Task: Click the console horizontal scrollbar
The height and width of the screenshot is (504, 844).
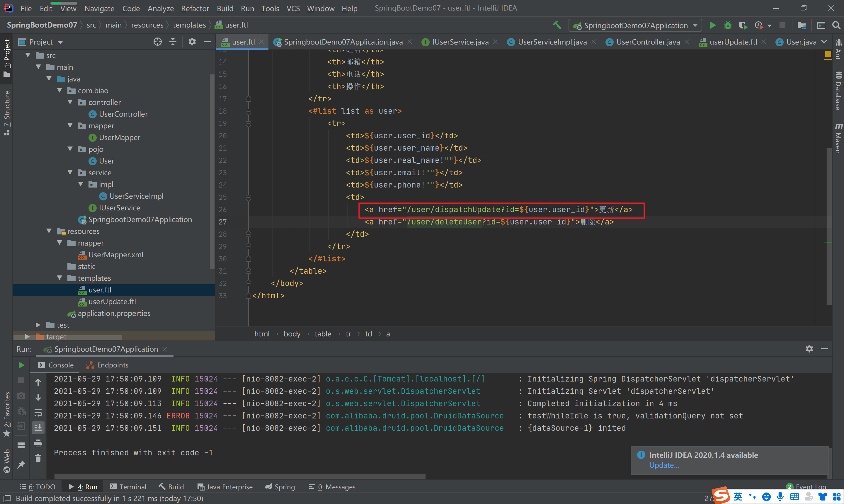Action: coord(239,476)
